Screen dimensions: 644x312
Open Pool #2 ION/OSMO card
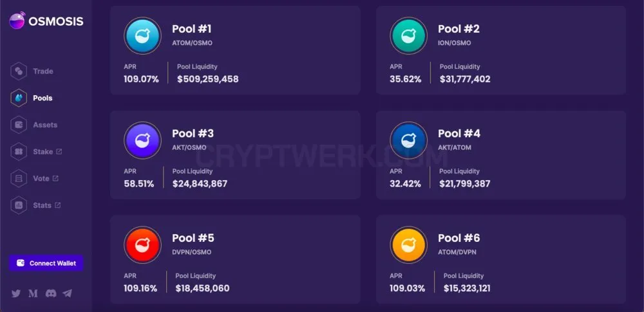501,50
